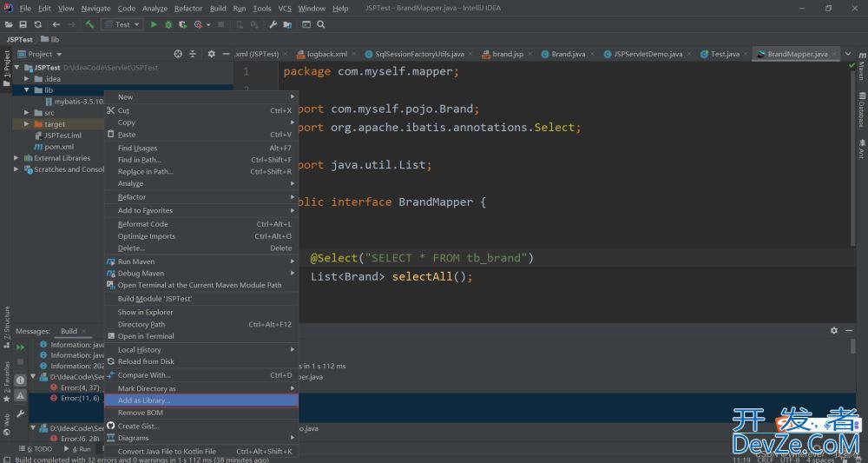Open the TODO tool window button
This screenshot has width=868, height=463.
[36, 449]
